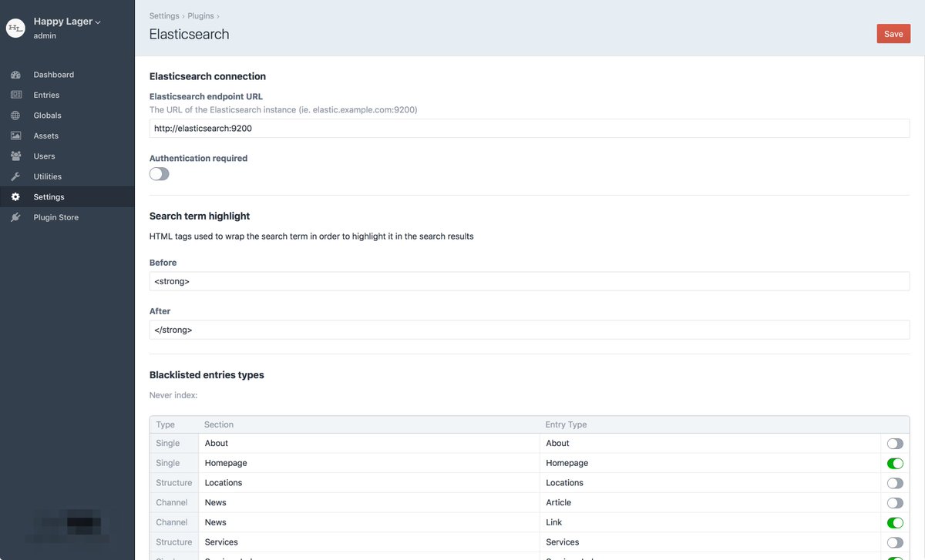Click the Elasticsearch endpoint URL field
This screenshot has width=925, height=560.
click(530, 128)
